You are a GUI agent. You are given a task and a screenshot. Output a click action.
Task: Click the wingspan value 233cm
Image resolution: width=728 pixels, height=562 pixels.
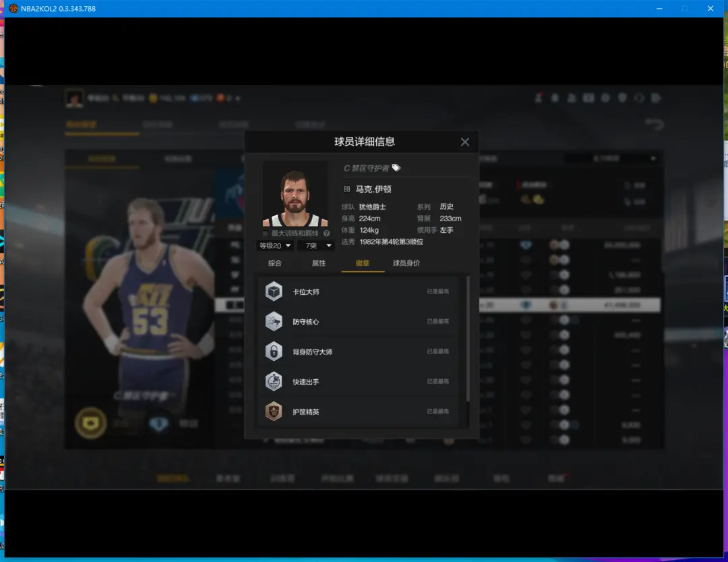(450, 219)
